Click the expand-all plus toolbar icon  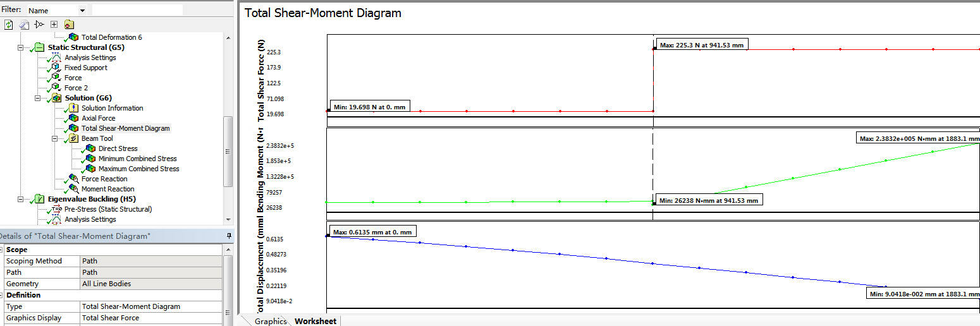click(54, 25)
